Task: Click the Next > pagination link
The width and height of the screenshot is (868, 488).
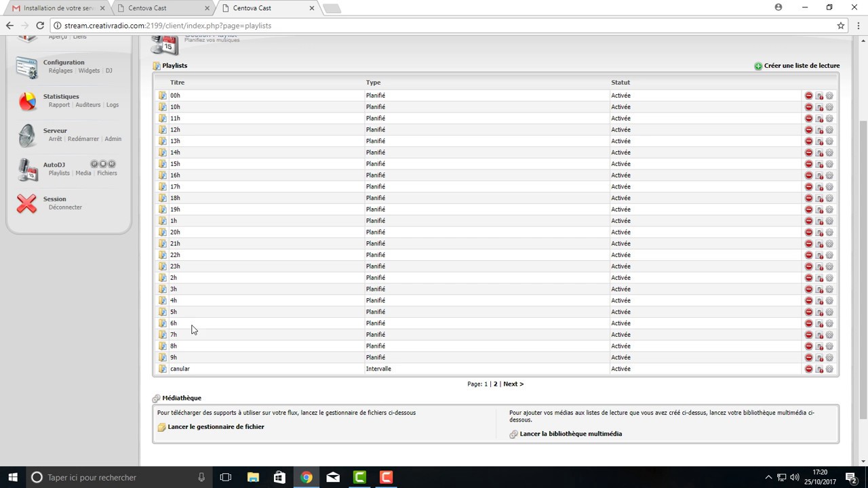Action: point(513,384)
